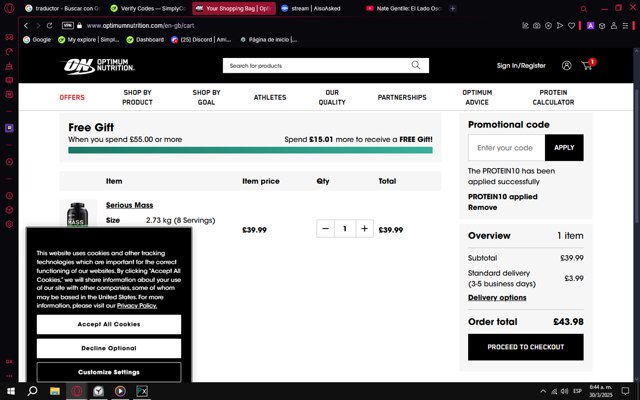Switch to the traductor Google search tab

coord(62,8)
